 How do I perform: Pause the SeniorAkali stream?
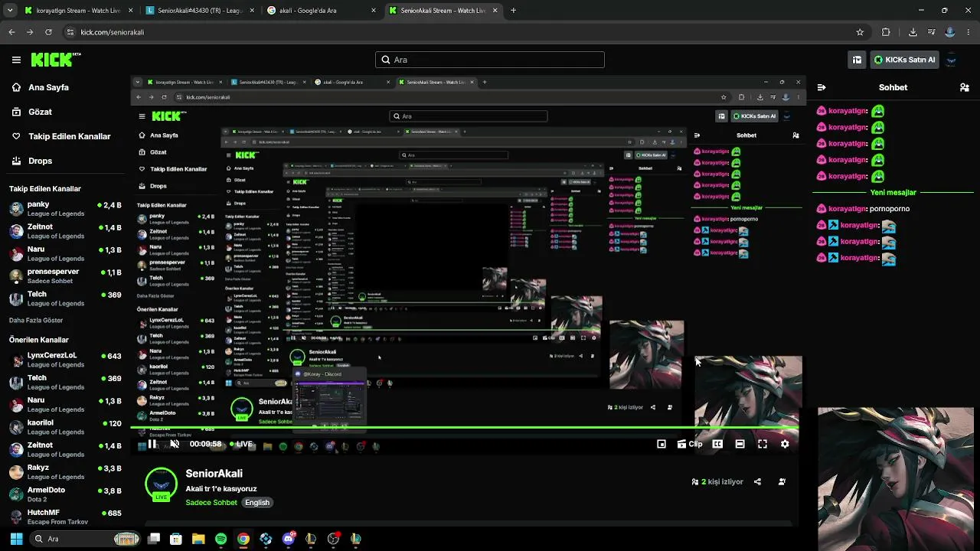pos(152,444)
